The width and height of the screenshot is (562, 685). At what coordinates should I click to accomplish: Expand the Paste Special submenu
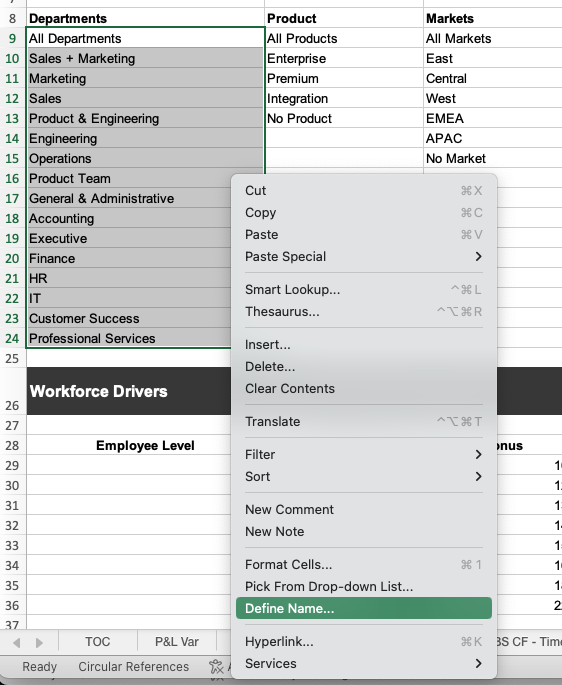[364, 256]
